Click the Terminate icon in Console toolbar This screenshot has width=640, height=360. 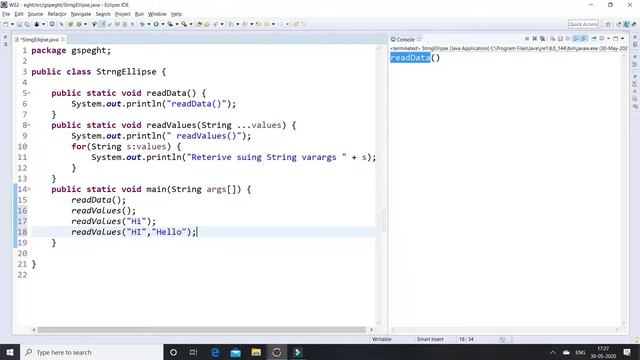(527, 38)
